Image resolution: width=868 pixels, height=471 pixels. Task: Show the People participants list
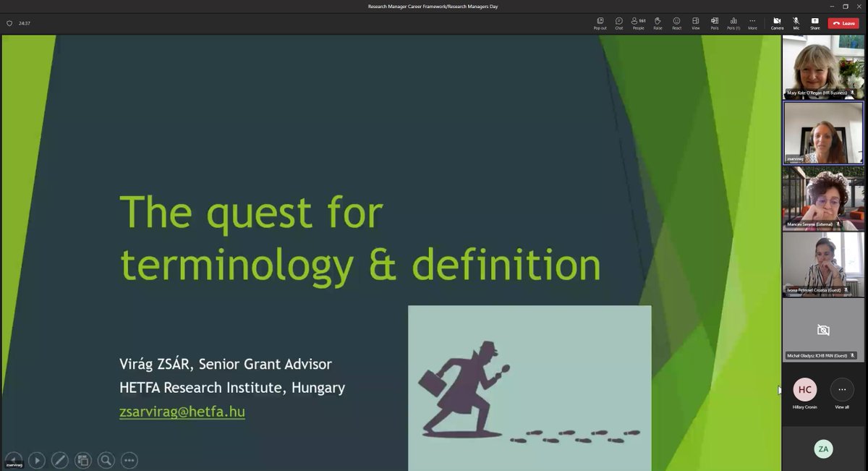[x=638, y=23]
